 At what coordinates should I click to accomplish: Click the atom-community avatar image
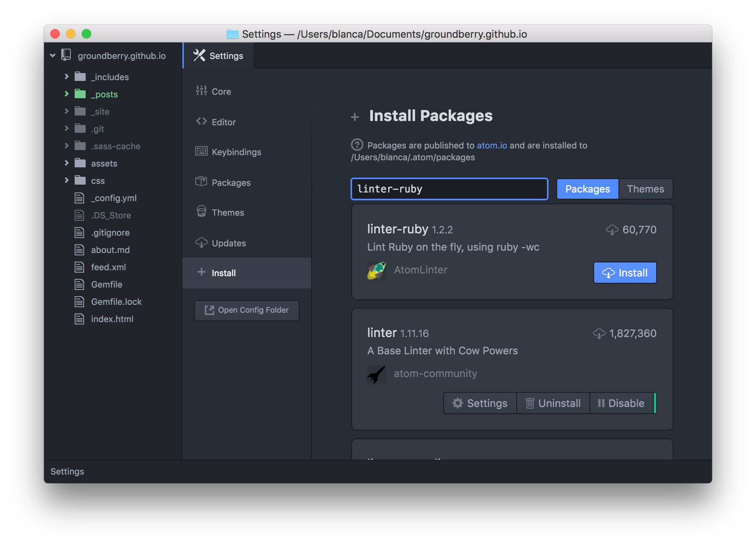click(x=376, y=374)
